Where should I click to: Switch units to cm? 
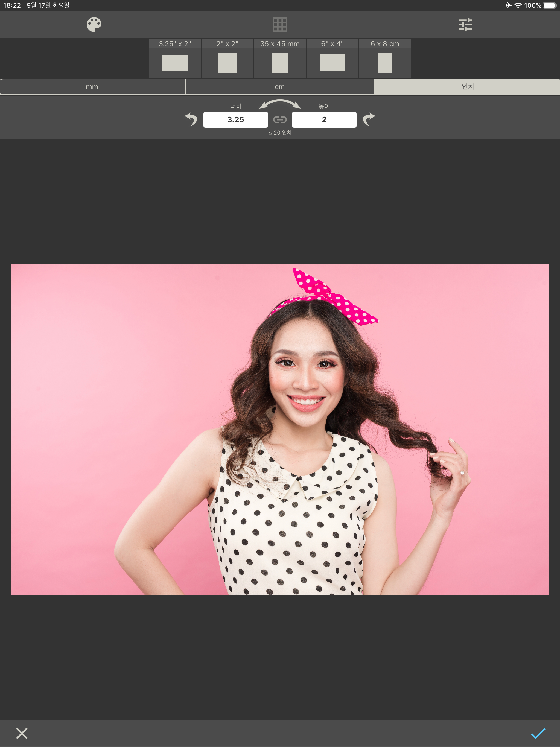pyautogui.click(x=280, y=87)
